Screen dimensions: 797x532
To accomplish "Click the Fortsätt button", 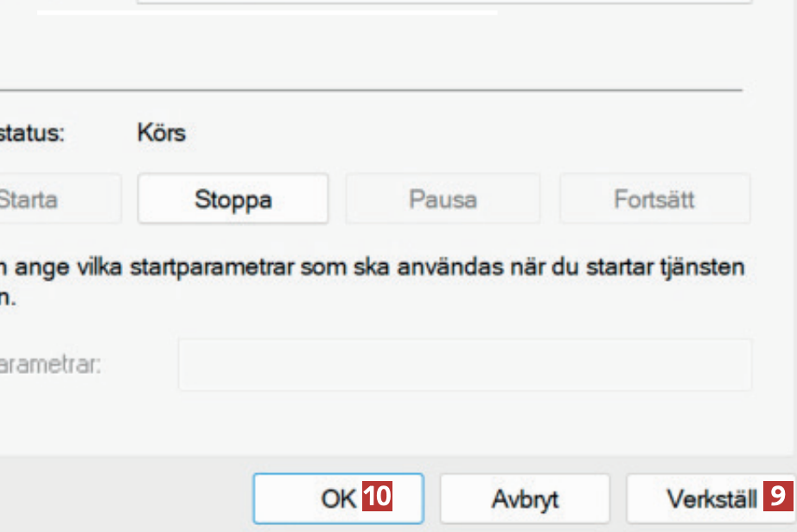I will [x=654, y=199].
